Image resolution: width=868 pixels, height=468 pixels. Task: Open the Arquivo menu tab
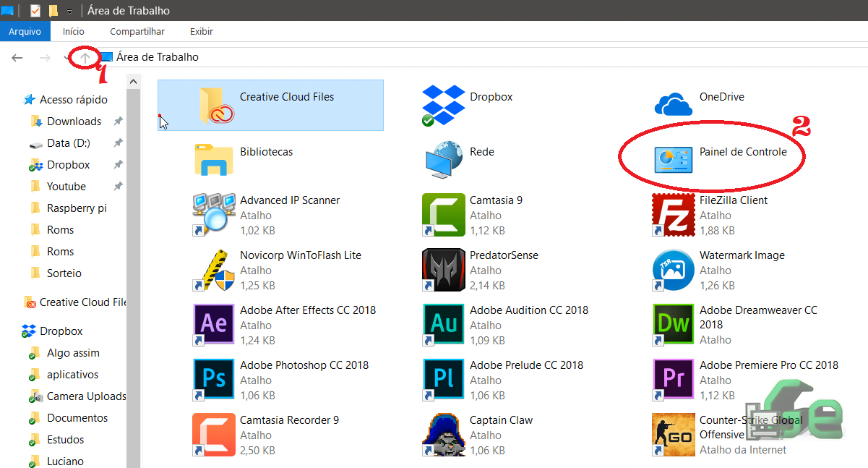[x=25, y=31]
